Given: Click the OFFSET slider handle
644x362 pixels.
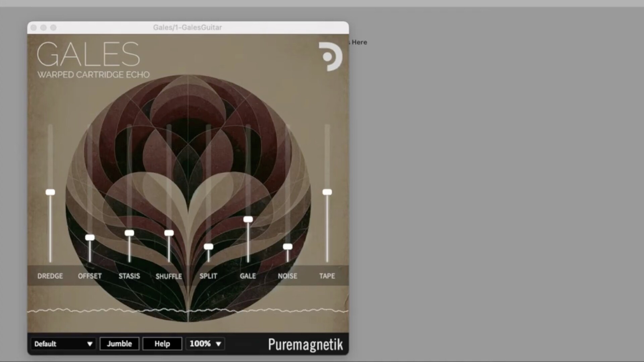Looking at the screenshot, I should click(x=90, y=238).
